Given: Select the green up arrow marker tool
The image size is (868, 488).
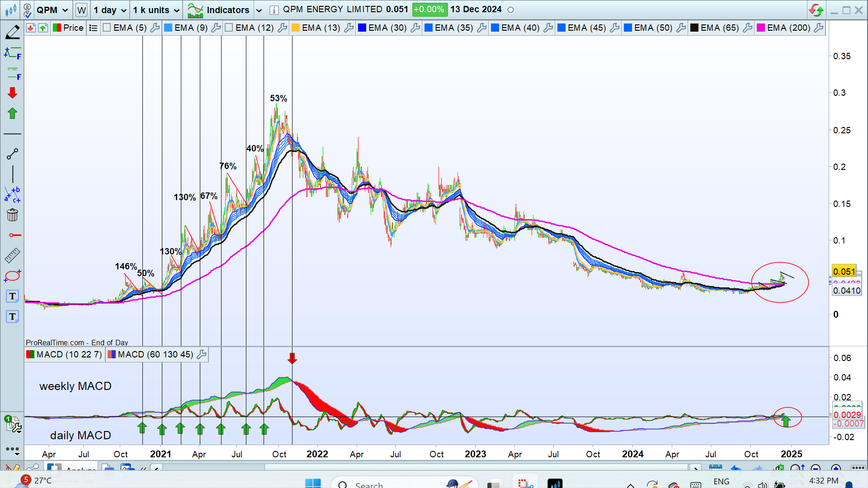Looking at the screenshot, I should coord(12,113).
